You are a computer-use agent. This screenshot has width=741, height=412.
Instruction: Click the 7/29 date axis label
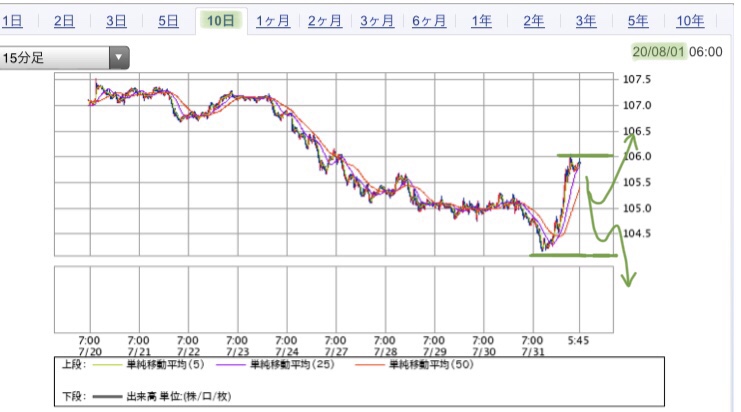(x=434, y=351)
